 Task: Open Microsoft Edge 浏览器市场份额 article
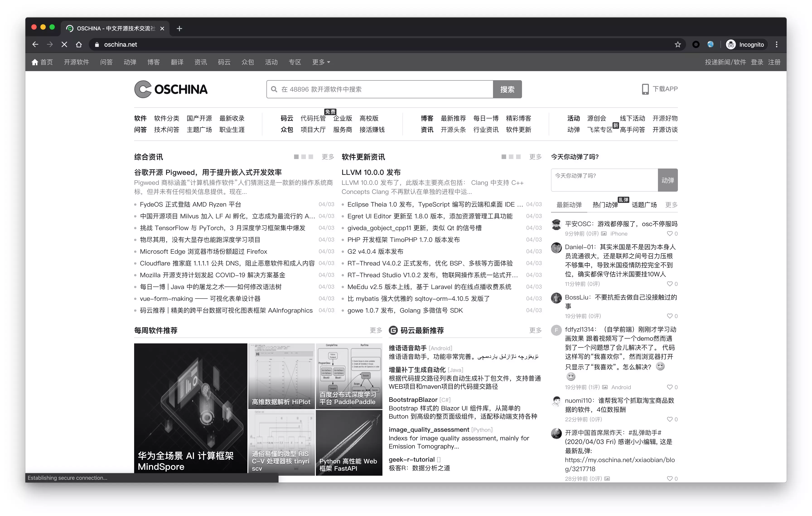(x=203, y=251)
